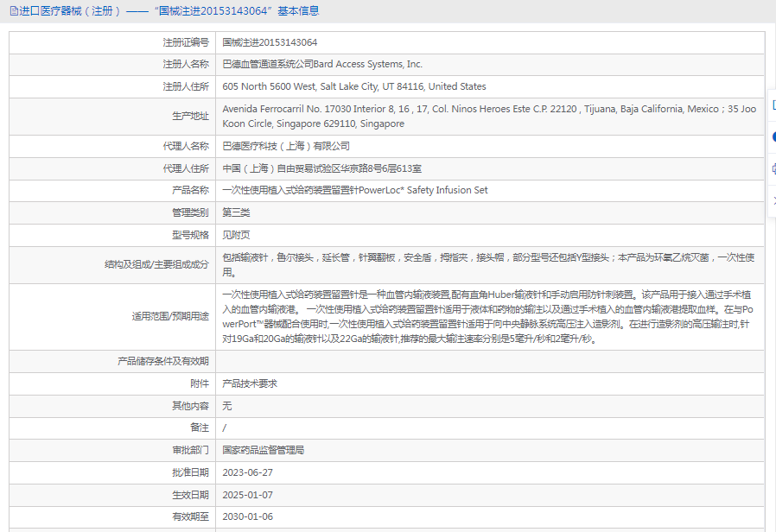Click the 代理人住所 label
This screenshot has height=532, width=776.
186,168
